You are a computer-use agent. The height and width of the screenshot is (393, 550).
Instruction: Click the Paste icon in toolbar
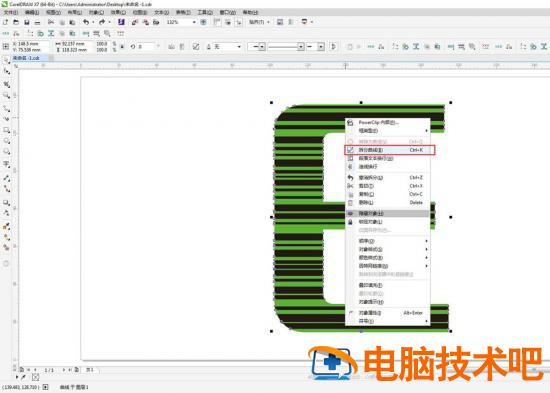[72, 22]
